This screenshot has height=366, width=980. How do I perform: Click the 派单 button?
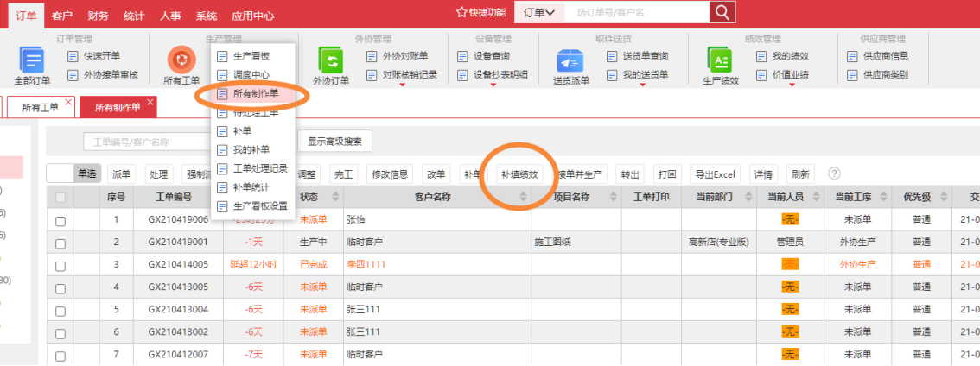coord(123,174)
